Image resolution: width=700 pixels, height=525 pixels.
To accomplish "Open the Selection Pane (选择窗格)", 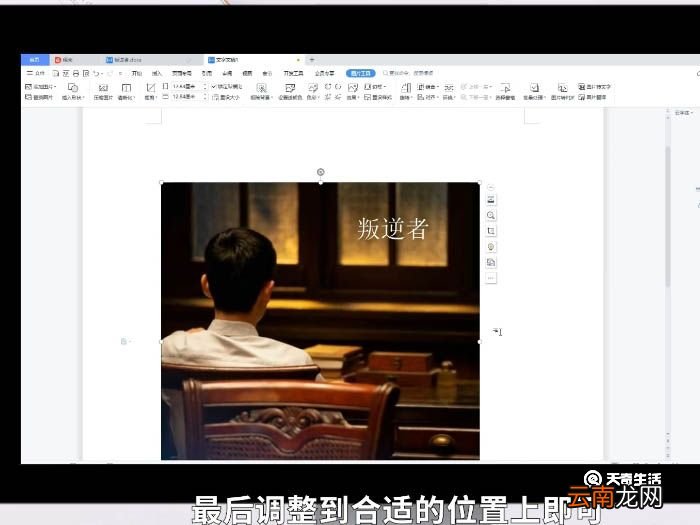I will (x=505, y=91).
